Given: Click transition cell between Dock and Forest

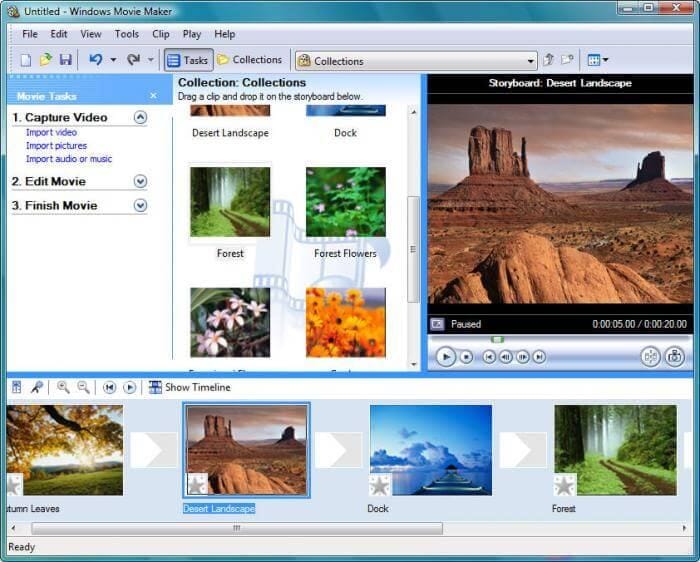Looking at the screenshot, I should (x=523, y=450).
